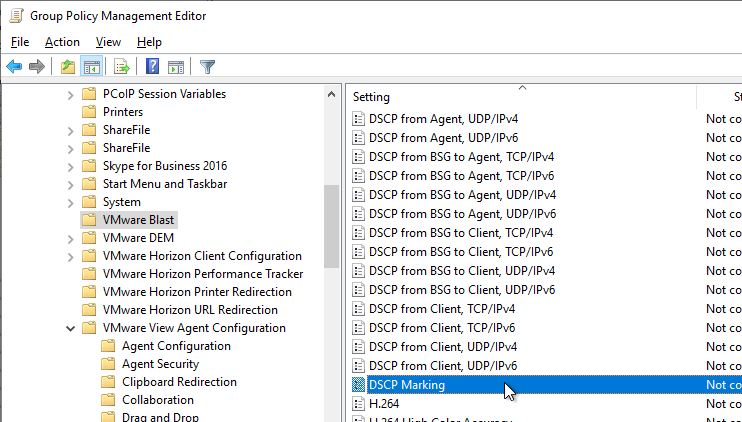Click the Agent Security folder icon
The image size is (742, 422).
pyautogui.click(x=108, y=364)
